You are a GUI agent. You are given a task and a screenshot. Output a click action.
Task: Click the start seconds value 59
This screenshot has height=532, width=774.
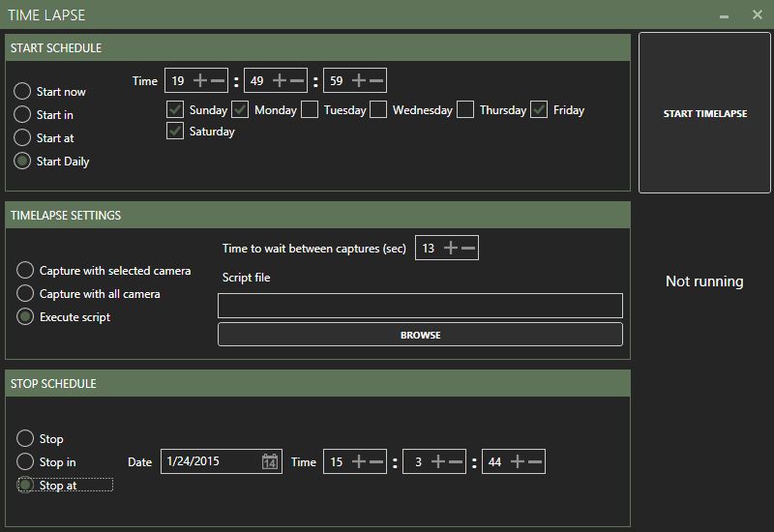click(337, 80)
